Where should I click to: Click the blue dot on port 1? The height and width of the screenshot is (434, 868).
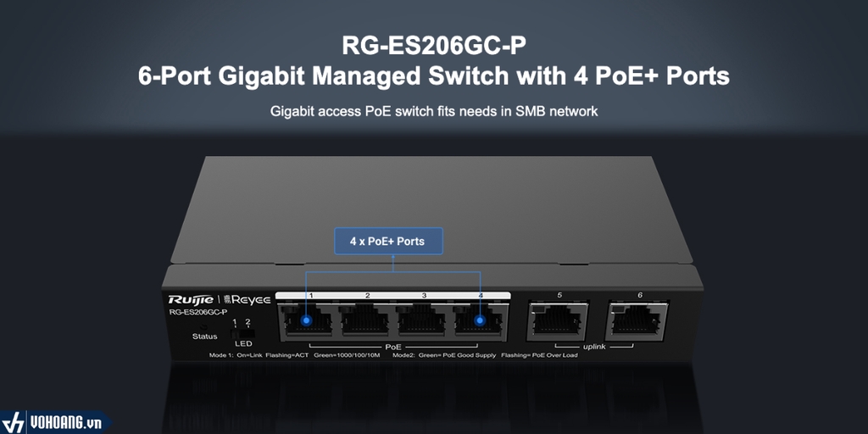[306, 320]
